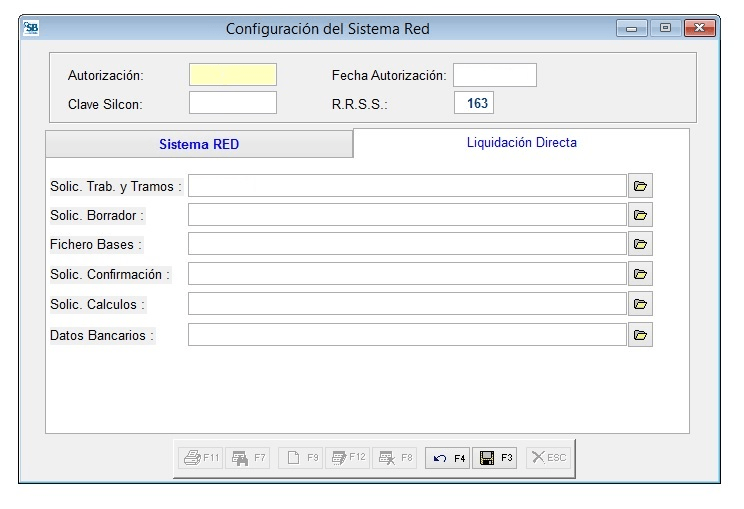Browse folder for Solic. Calculos
The height and width of the screenshot is (509, 744).
640,304
